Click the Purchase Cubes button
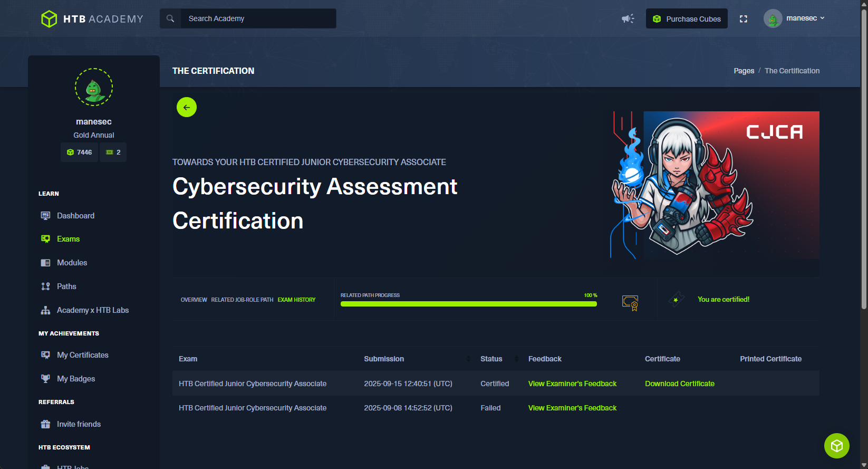 click(687, 19)
